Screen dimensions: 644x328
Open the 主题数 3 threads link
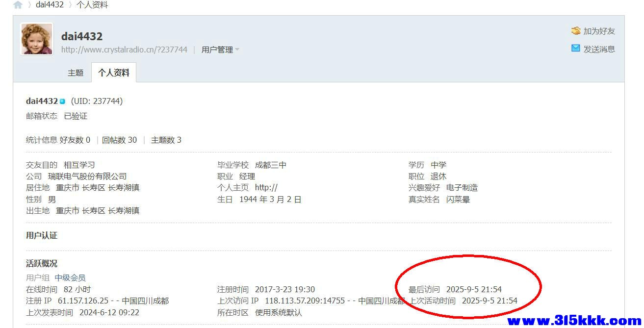[166, 140]
